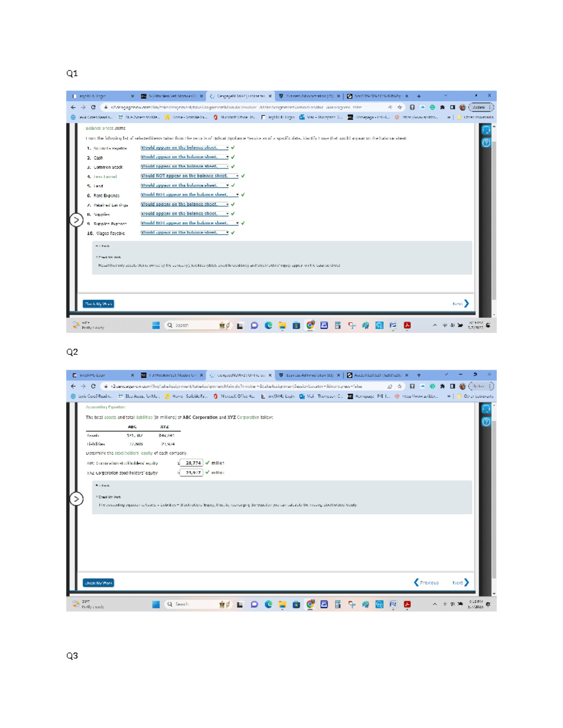Click the Previous link in Q2 screenshot
Viewport: 563px width, 728px height.
(x=426, y=583)
